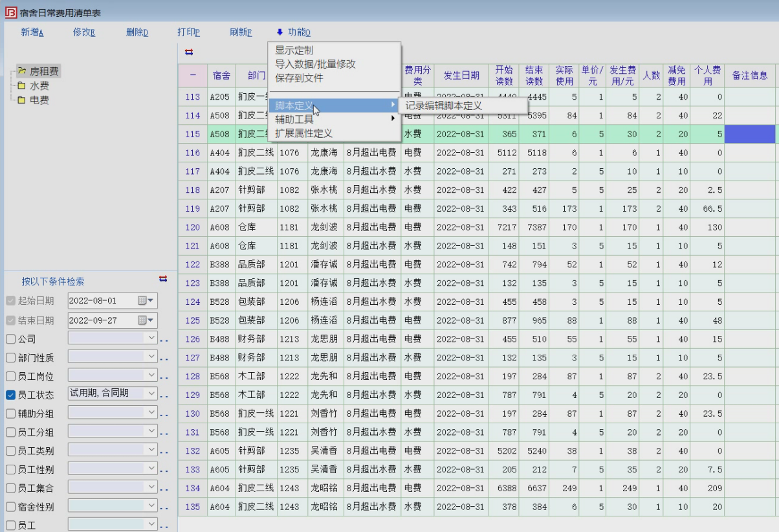Click the blue highlighted 备注信息 cell

click(749, 134)
